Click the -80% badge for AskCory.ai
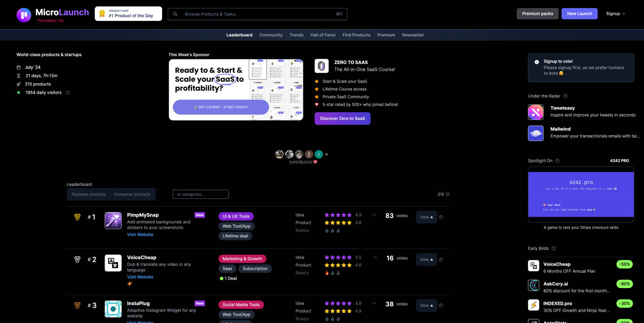Screen dimensions: 644x323 click(625, 284)
